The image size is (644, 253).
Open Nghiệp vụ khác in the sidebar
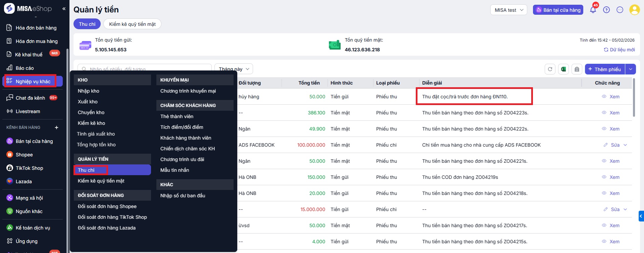click(x=33, y=82)
